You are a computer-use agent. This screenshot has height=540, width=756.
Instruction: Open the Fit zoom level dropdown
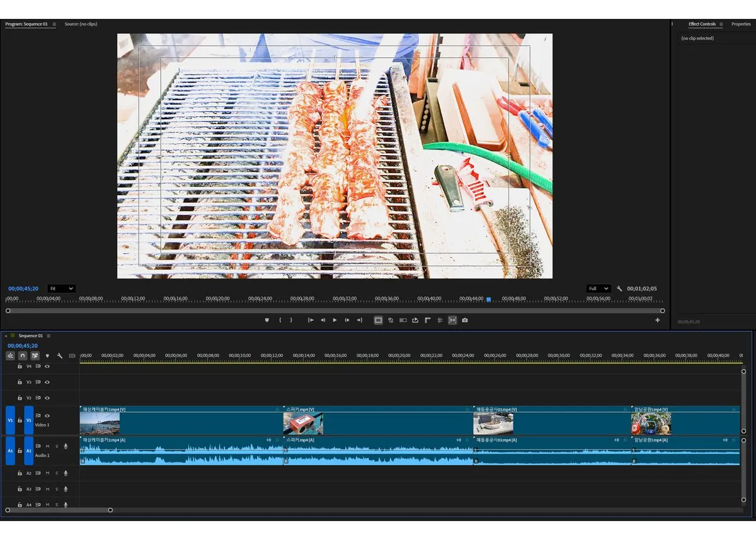[61, 289]
